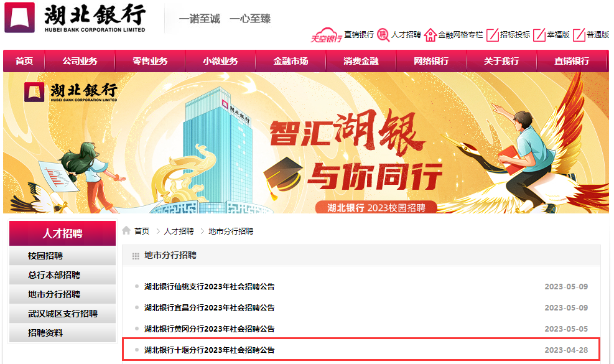Open 湖北银行十堰分行2023年社会招聘公告
Image resolution: width=614 pixels, height=364 pixels.
(x=210, y=350)
